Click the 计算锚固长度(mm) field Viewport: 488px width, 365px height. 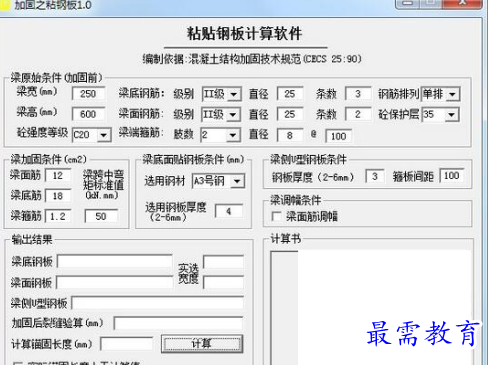(x=127, y=344)
